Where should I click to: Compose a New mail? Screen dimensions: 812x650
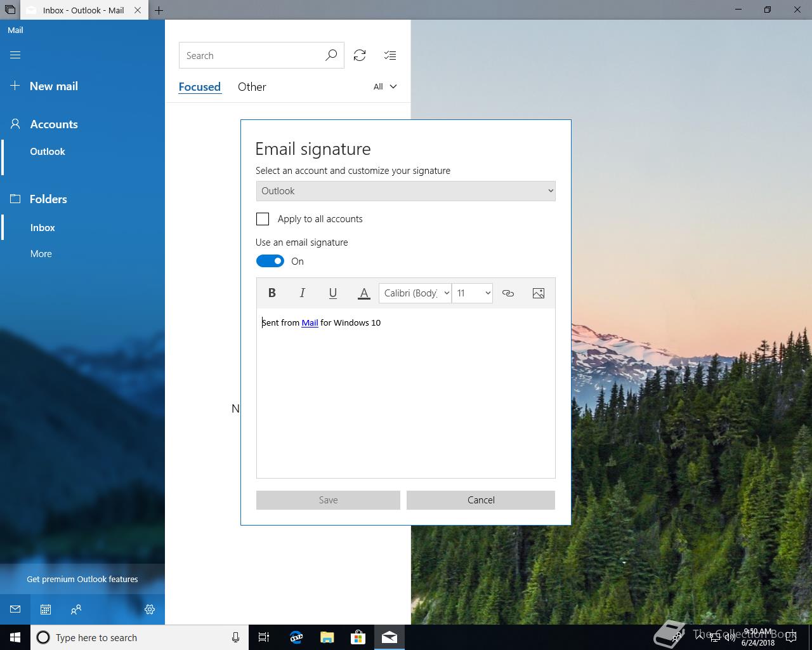pos(44,86)
